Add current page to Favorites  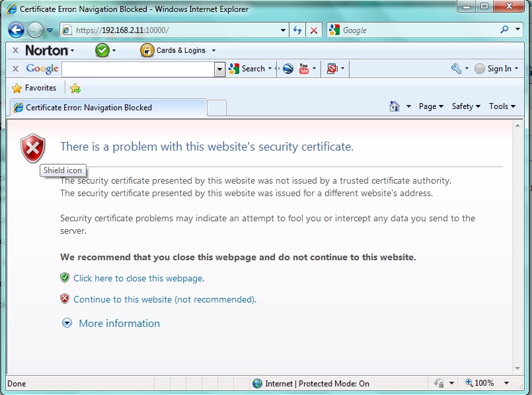pyautogui.click(x=75, y=88)
